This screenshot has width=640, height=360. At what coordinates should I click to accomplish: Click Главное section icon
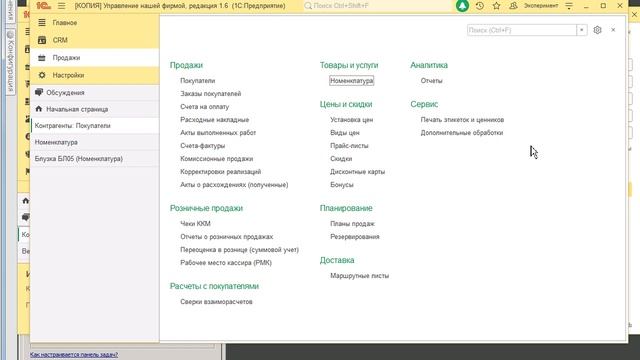[42, 23]
